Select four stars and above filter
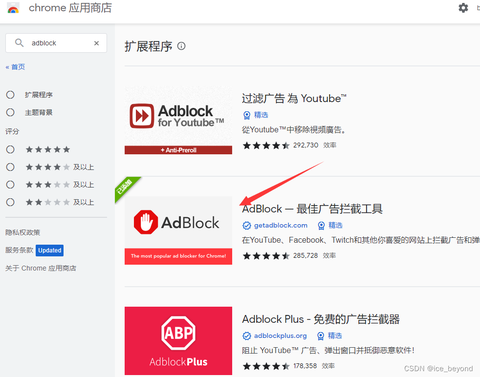The image size is (480, 377). pos(10,167)
